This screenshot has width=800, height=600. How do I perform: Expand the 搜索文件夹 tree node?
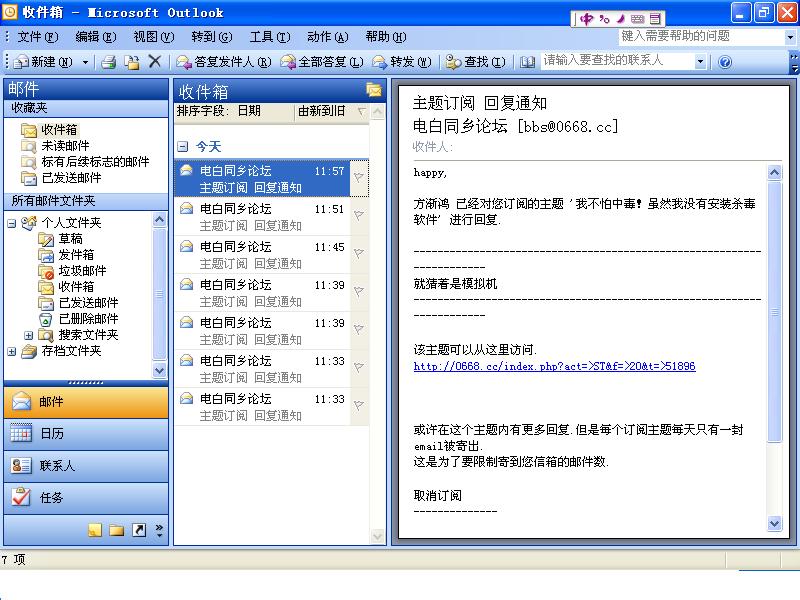pos(29,335)
